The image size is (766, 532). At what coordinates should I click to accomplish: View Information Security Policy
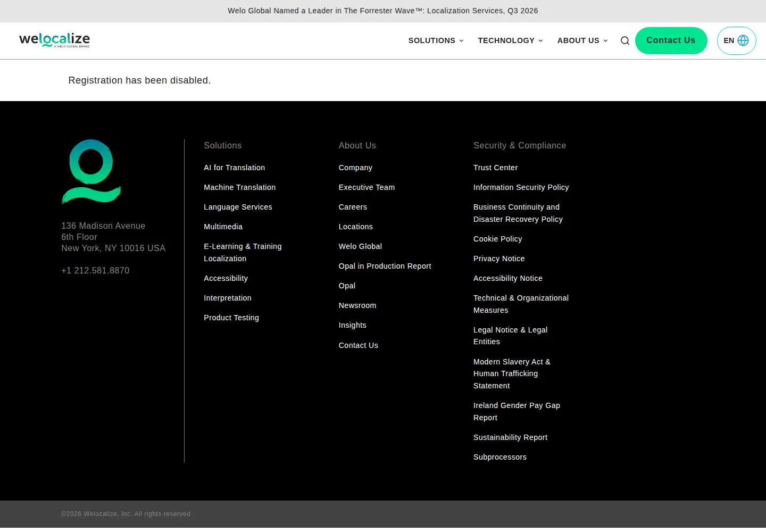[x=521, y=187]
